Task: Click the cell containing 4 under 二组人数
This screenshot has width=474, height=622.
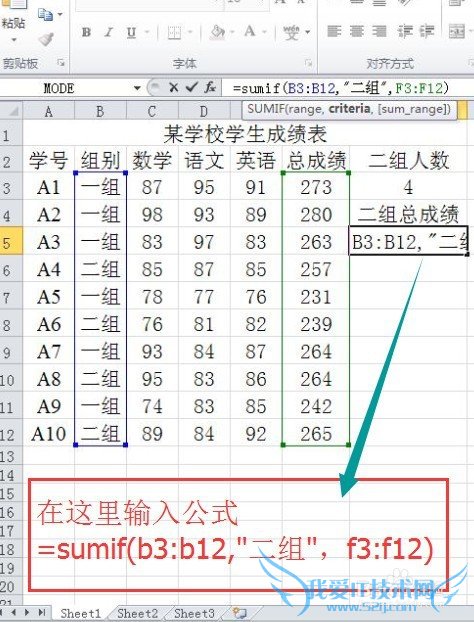Action: tap(409, 187)
